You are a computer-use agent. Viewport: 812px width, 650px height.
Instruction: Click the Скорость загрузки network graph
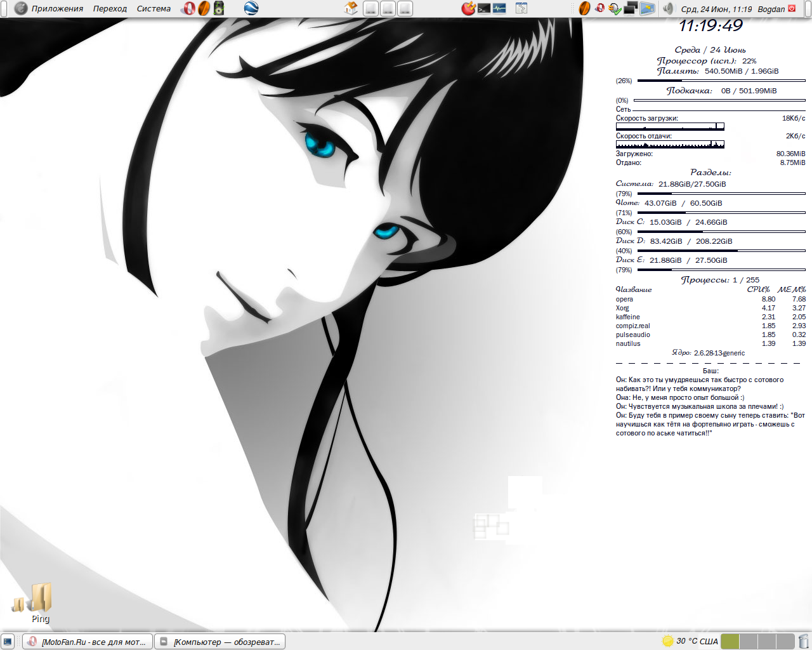[670, 126]
